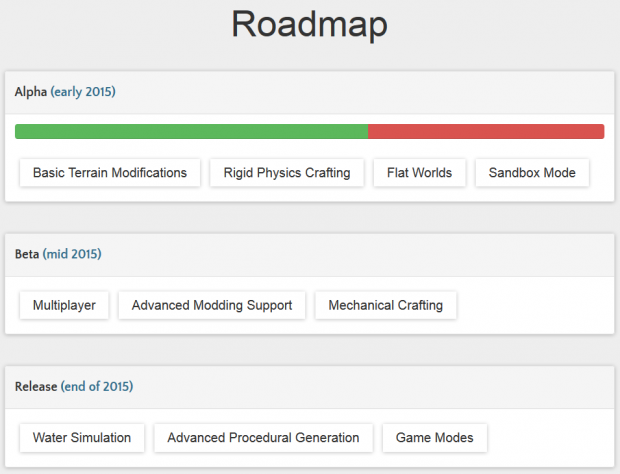This screenshot has height=474, width=620.
Task: Click the Roadmap page title
Action: (x=310, y=25)
